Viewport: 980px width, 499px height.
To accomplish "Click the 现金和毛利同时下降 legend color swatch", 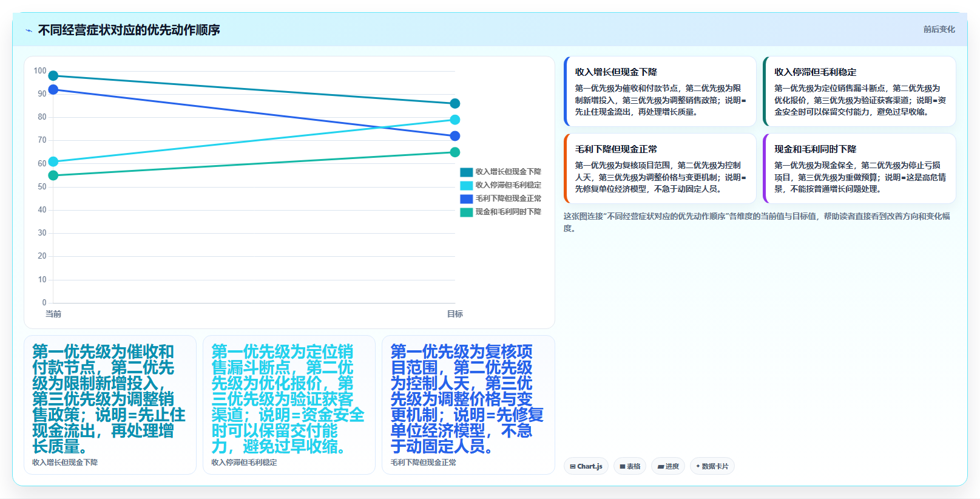I will tap(466, 212).
